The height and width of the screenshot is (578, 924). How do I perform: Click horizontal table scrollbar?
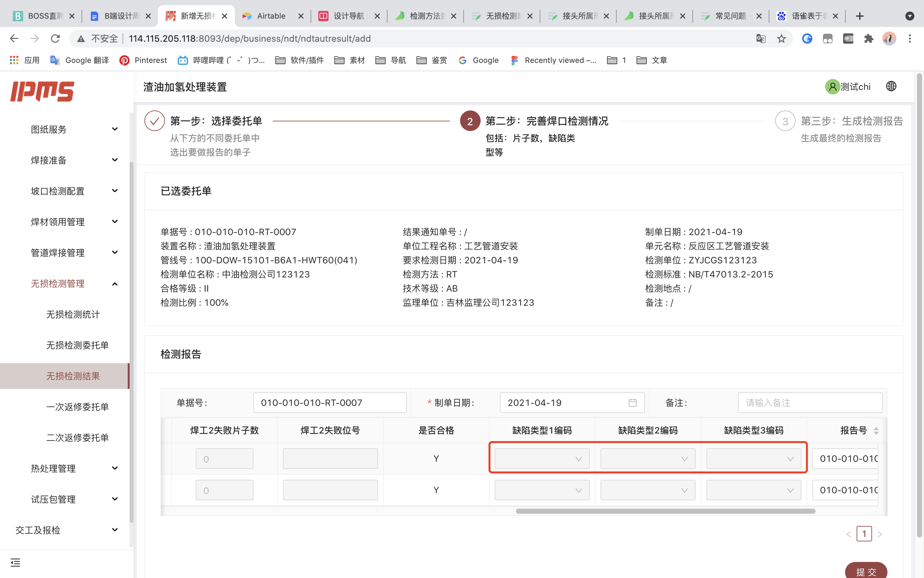(665, 511)
